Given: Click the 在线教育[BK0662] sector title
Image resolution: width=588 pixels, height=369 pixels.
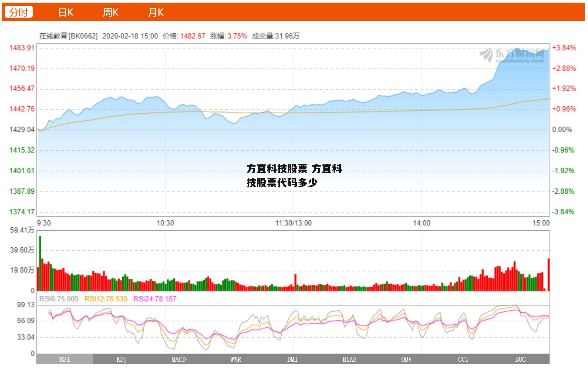Looking at the screenshot, I should tap(68, 36).
